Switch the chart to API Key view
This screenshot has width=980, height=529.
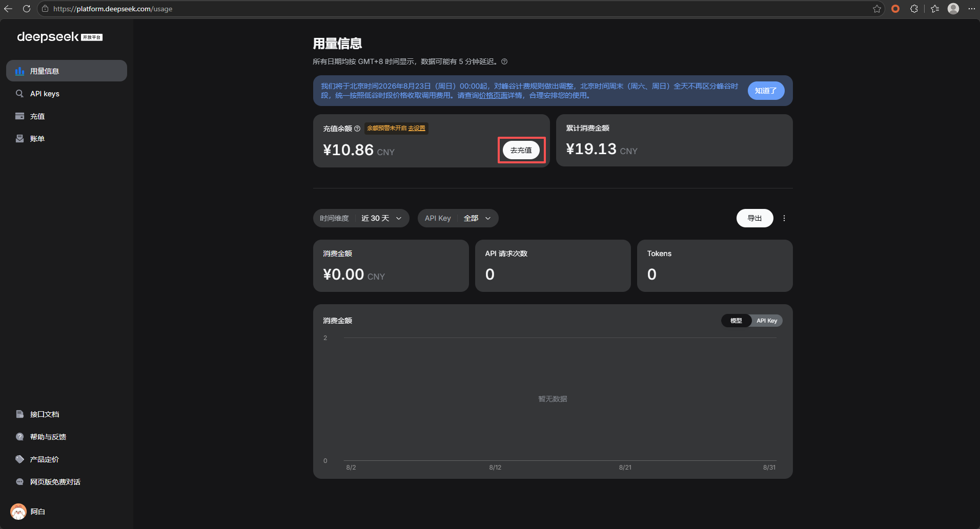(767, 321)
